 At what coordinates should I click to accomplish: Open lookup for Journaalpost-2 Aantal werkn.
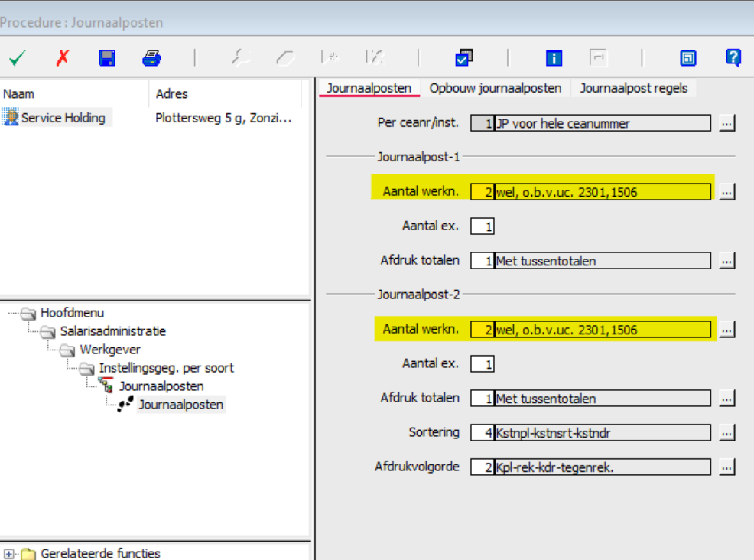tap(726, 330)
